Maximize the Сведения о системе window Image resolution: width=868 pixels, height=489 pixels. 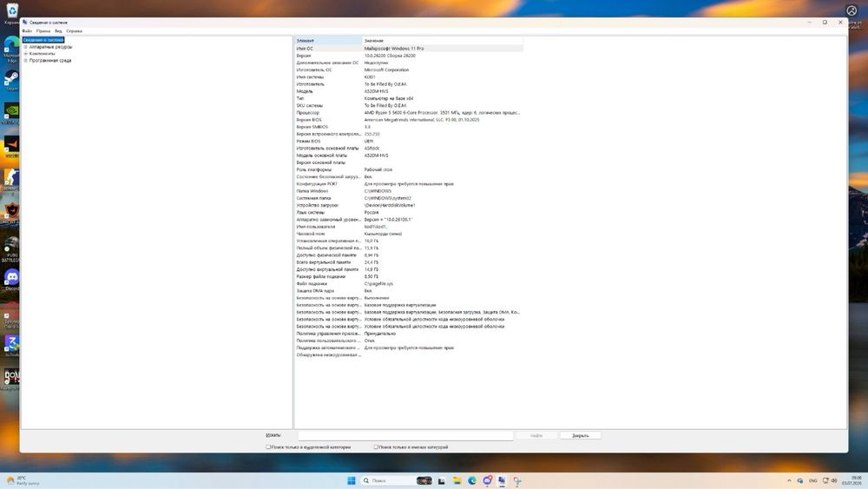pos(825,23)
